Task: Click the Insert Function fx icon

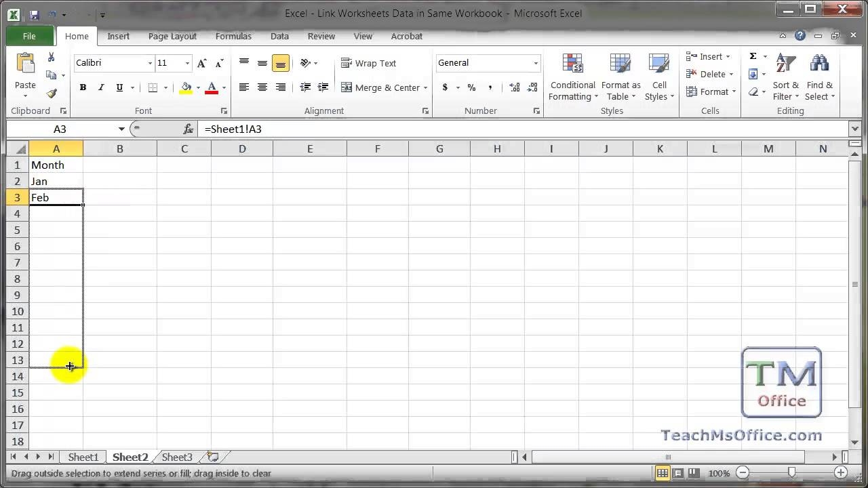Action: pyautogui.click(x=189, y=129)
